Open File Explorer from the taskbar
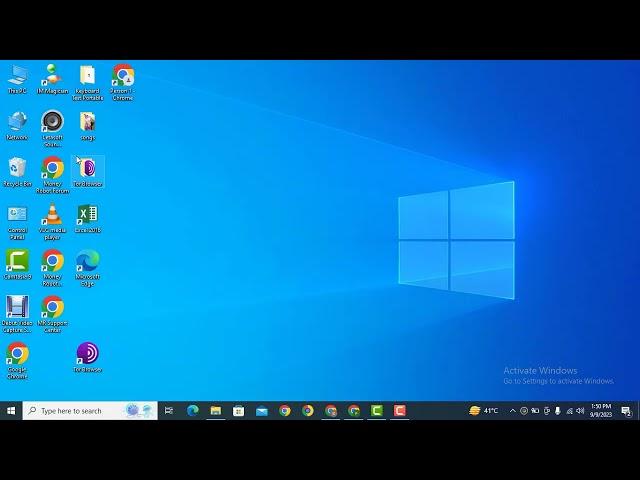Image resolution: width=640 pixels, height=480 pixels. 216,411
